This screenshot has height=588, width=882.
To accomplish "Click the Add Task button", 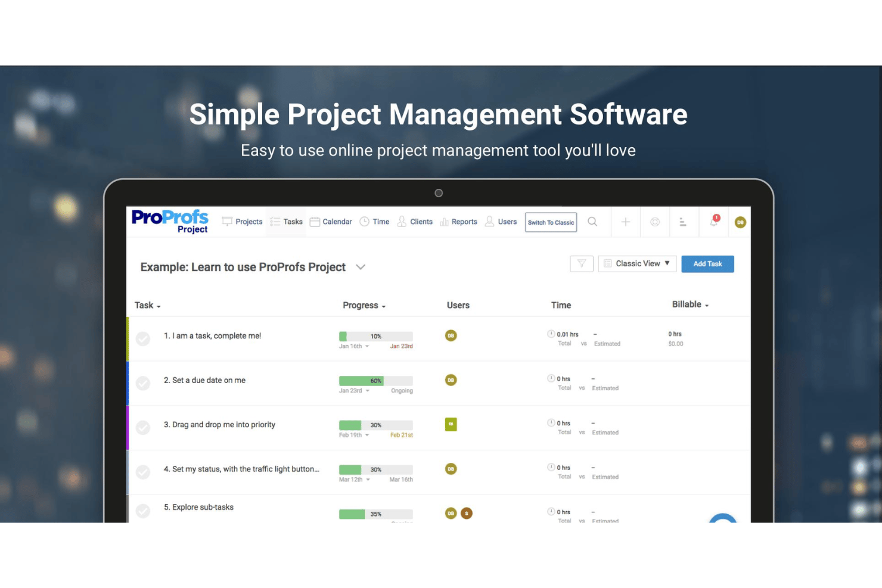I will click(707, 264).
